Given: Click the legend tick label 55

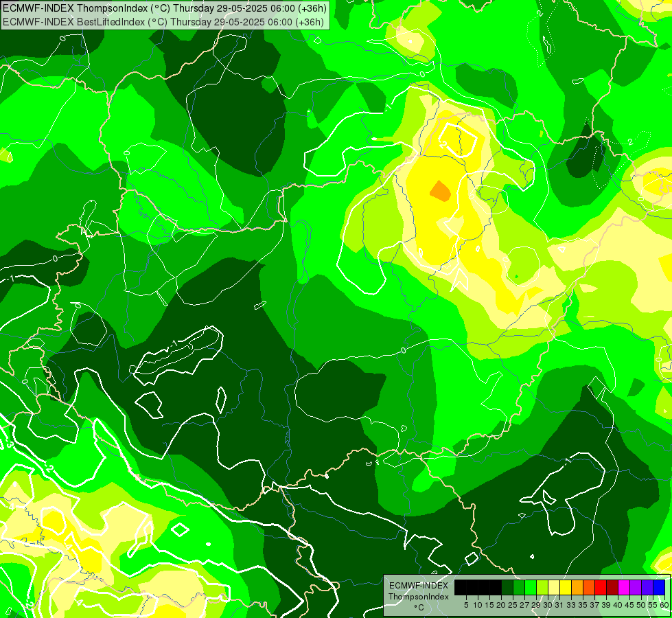Looking at the screenshot, I should 653,605.
